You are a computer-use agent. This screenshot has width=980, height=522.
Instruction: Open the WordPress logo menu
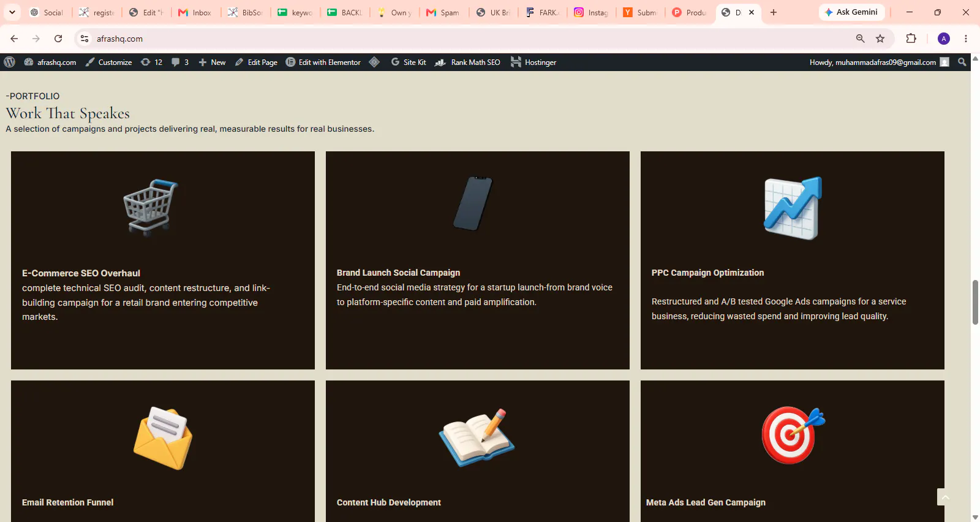tap(9, 62)
